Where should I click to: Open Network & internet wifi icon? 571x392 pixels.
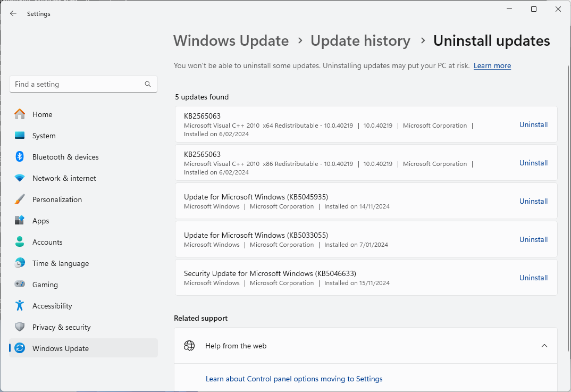pyautogui.click(x=20, y=178)
